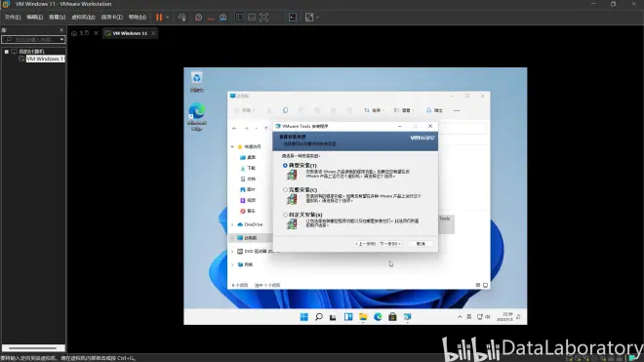Enter full screen mode icon
Screen dimensions: 644x362
264,18
